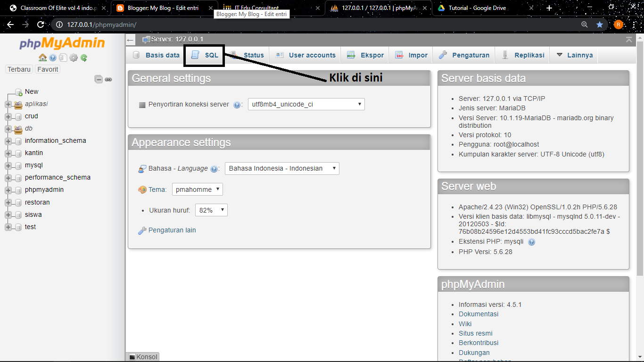644x362 pixels.
Task: Open the phpMyAdmin documentation book icon
Action: pyautogui.click(x=63, y=58)
